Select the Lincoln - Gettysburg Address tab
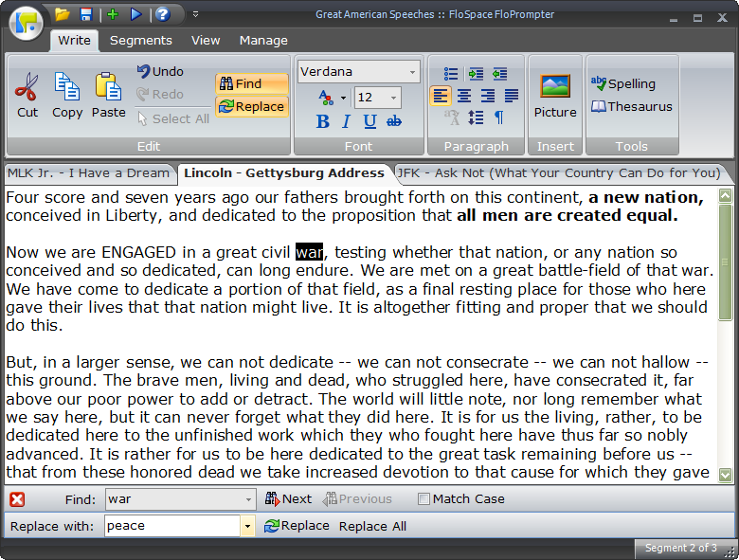This screenshot has width=739, height=560. point(284,173)
